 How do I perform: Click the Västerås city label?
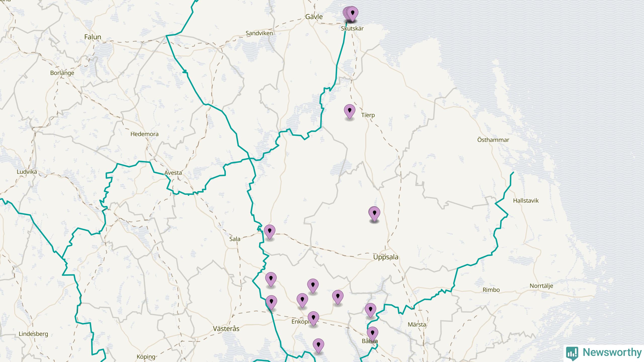click(x=226, y=329)
